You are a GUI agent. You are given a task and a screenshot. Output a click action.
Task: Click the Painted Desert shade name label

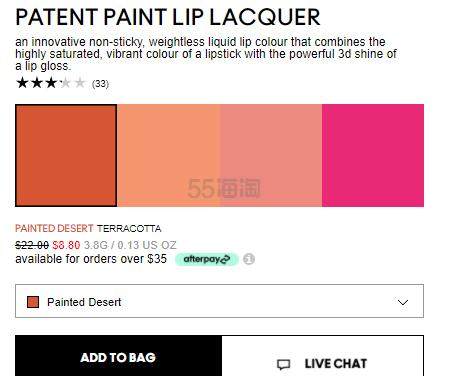pos(54,228)
